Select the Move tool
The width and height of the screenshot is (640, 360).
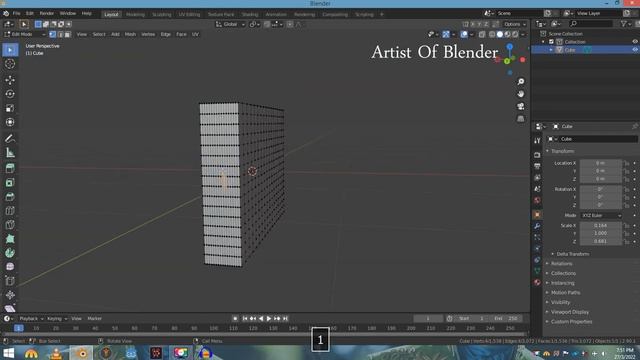click(x=10, y=80)
